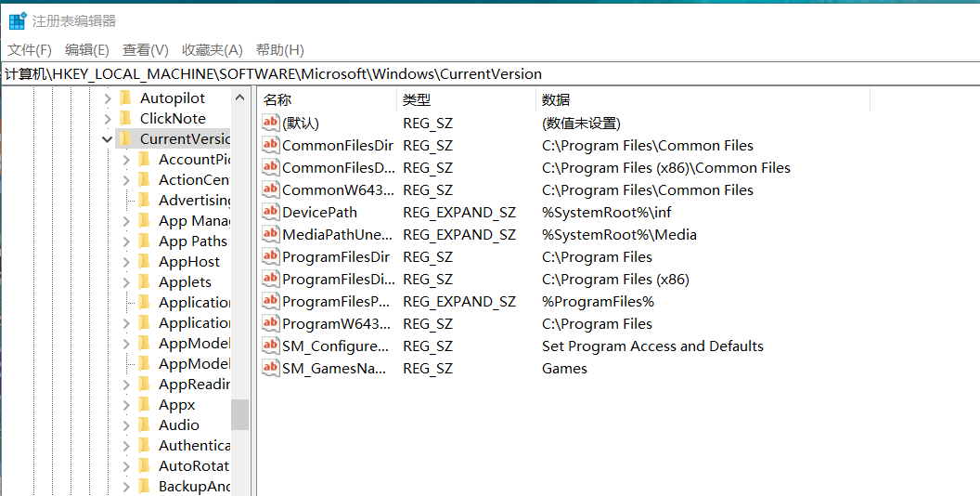Click the Applets folder icon
This screenshot has width=980, height=496.
145,282
